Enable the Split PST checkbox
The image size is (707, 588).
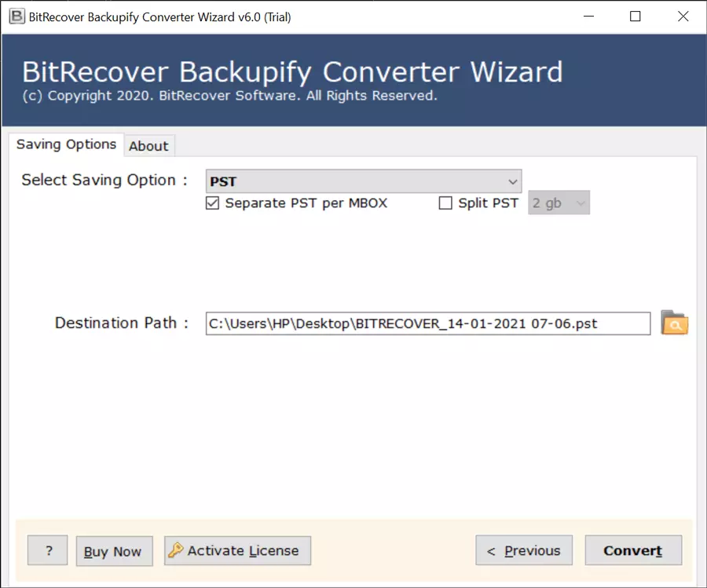[445, 203]
